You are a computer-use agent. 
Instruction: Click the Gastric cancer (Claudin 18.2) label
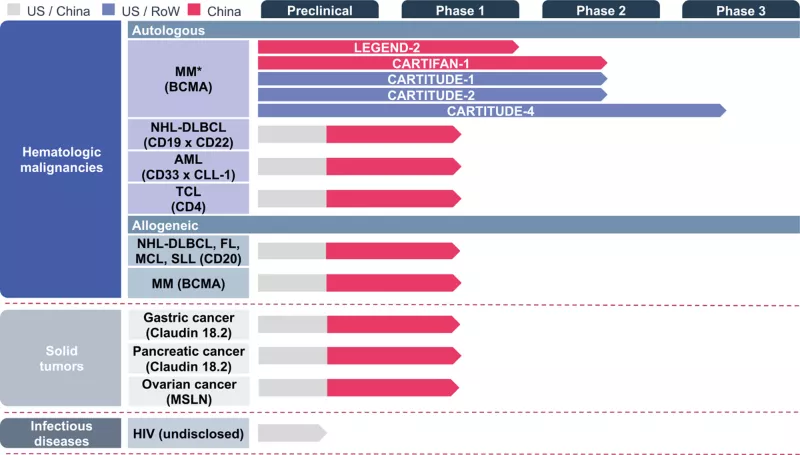pyautogui.click(x=189, y=325)
